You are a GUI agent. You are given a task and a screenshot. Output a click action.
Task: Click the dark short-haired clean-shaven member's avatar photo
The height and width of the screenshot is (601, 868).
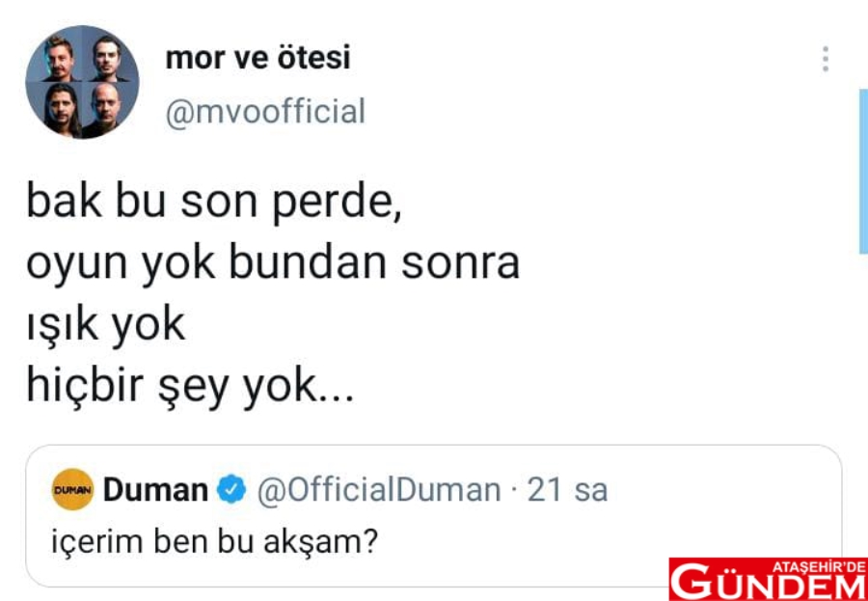pos(104,60)
